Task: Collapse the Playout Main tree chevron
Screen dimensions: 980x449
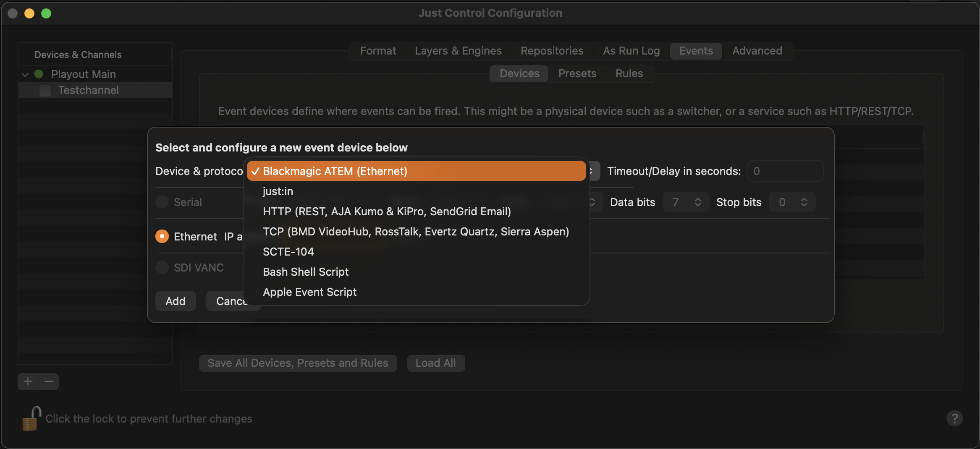Action: click(25, 74)
